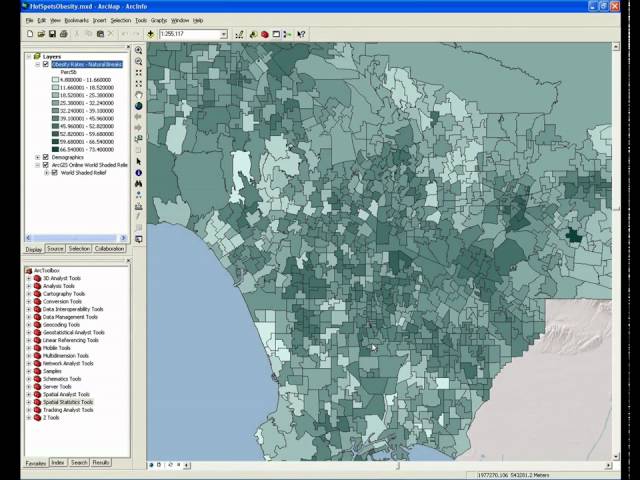Expand Data Management Tools toolbox

click(29, 317)
